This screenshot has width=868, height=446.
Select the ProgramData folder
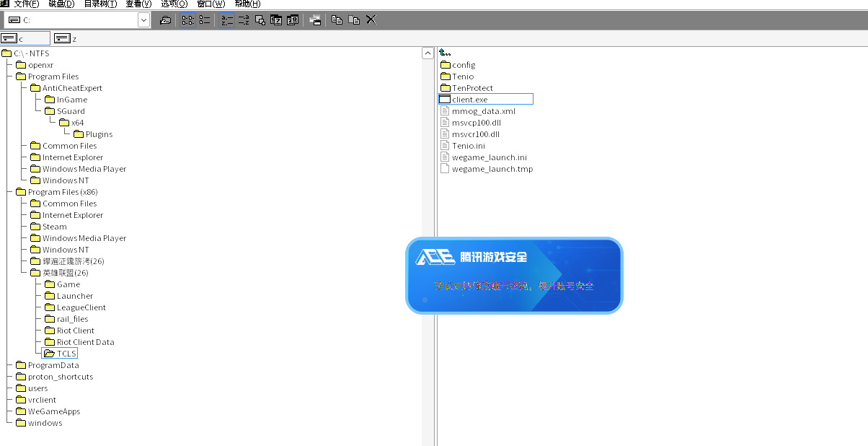[x=48, y=365]
